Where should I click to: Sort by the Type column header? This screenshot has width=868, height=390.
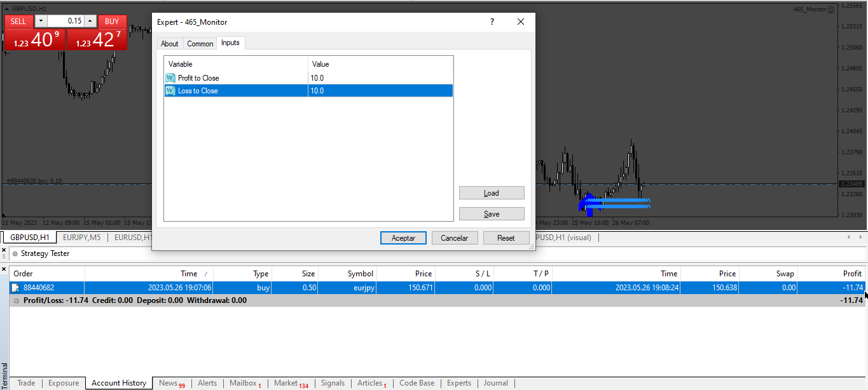pos(242,274)
